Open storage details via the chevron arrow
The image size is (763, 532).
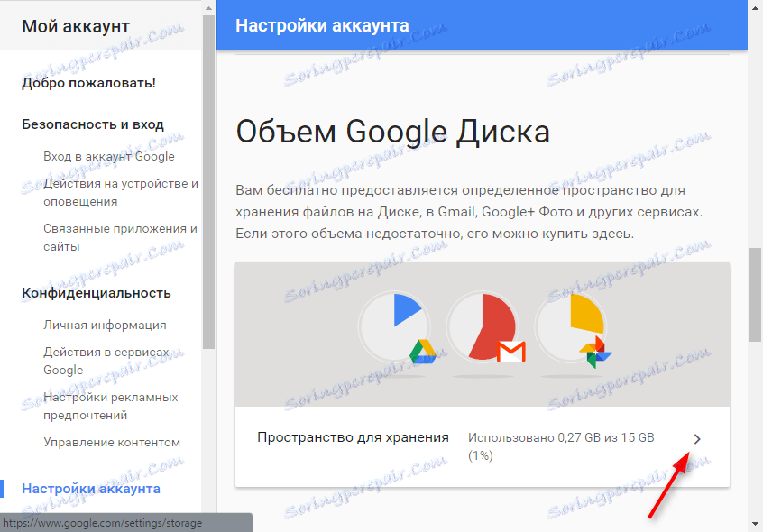pyautogui.click(x=697, y=439)
